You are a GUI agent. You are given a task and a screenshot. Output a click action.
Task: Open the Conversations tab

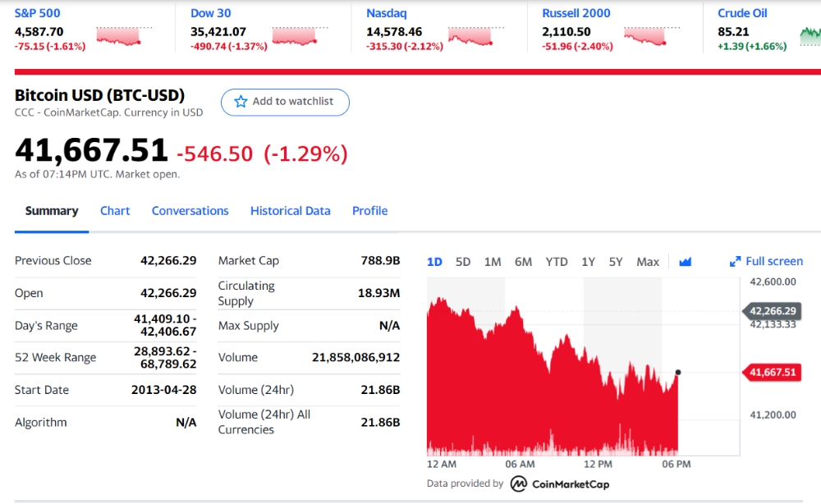point(190,211)
